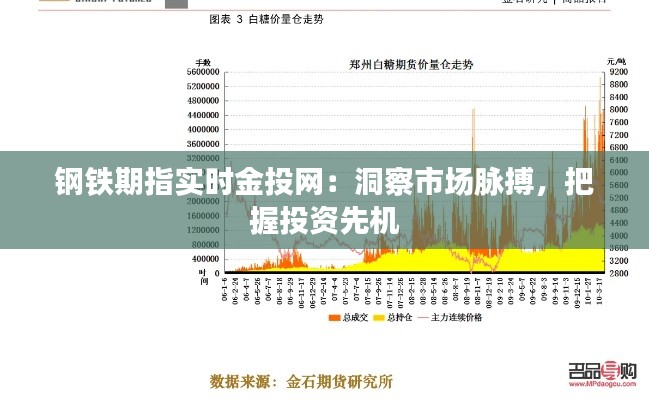
Task: Click the www.MPdaogou.com link text
Action: click(602, 384)
